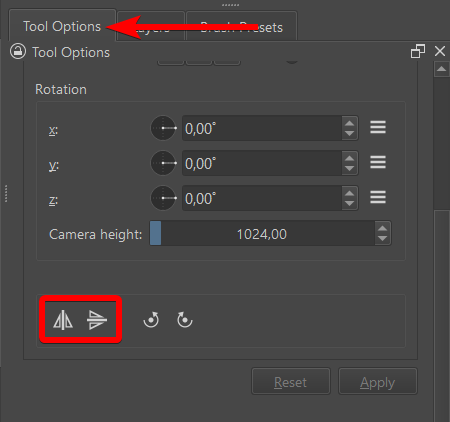The height and width of the screenshot is (422, 450).
Task: Click the Apply button
Action: (x=377, y=382)
